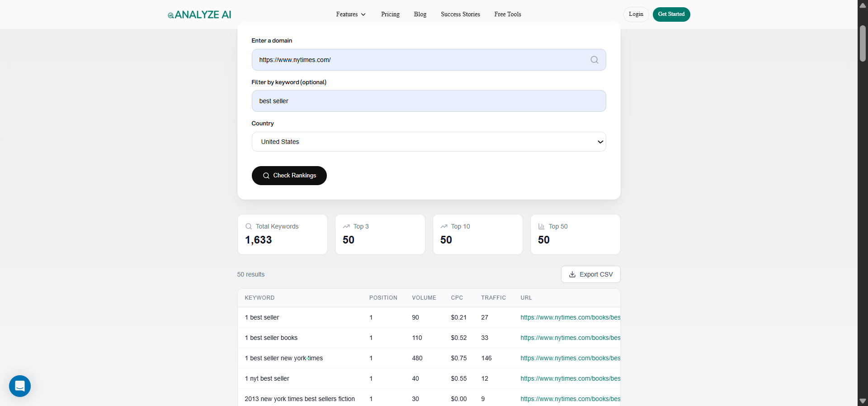This screenshot has height=406, width=868.
Task: Click the KEYWORD column header
Action: pos(259,298)
